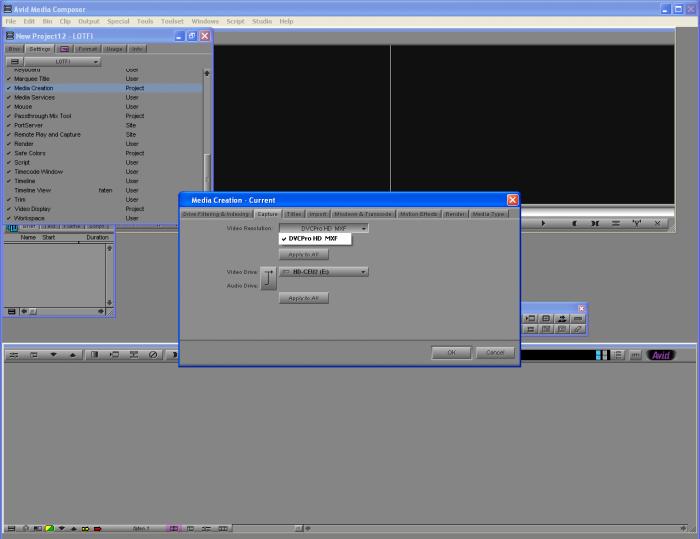The image size is (700, 539).
Task: Click the green-yellow icon in the timeline bottom bar
Action: click(49, 529)
